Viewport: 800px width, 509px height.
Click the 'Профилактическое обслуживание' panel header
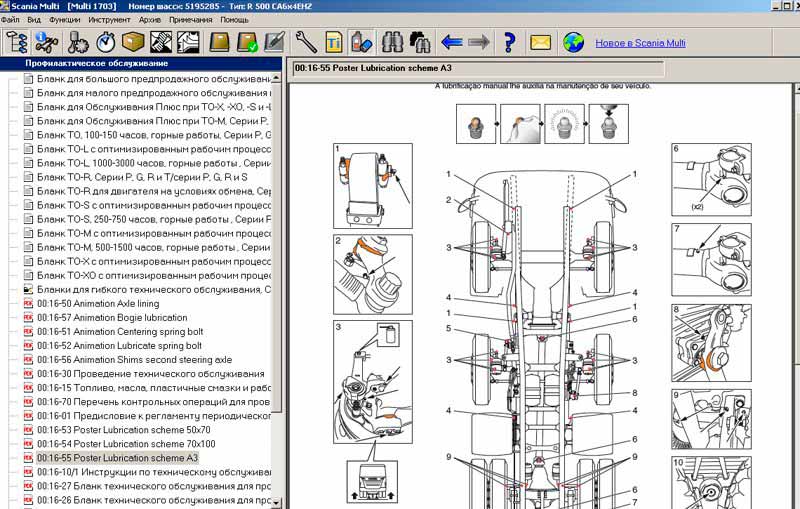point(141,64)
